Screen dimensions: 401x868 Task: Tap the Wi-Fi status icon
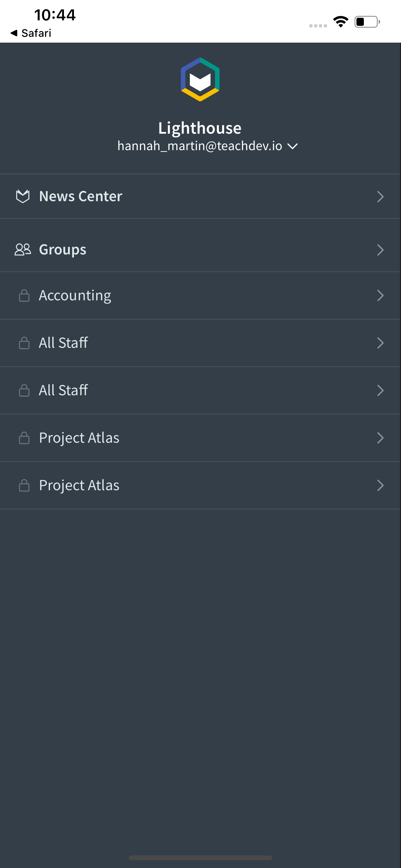click(x=340, y=22)
